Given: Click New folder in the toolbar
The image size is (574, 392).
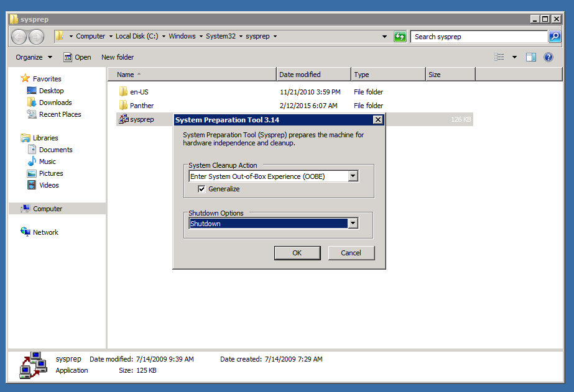Looking at the screenshot, I should pyautogui.click(x=118, y=57).
